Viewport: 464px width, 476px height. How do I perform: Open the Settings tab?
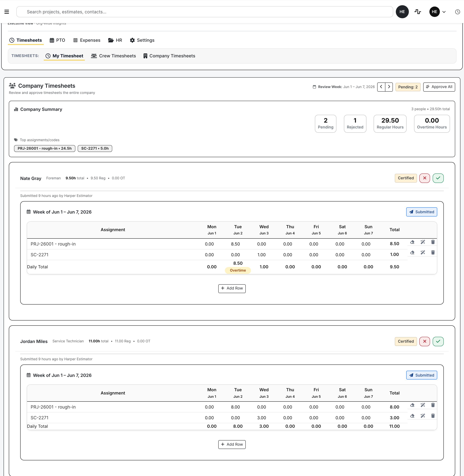tap(142, 40)
